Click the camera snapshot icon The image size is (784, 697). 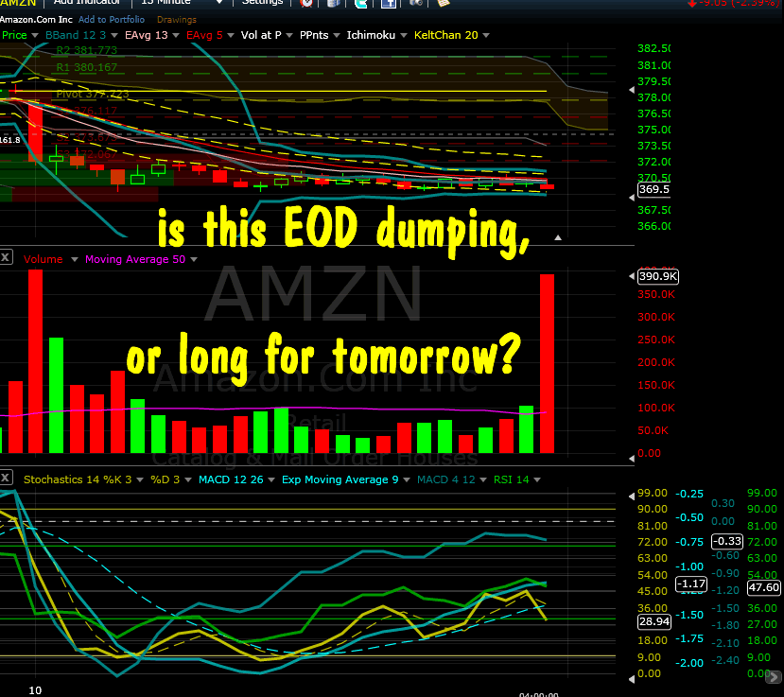point(415,3)
